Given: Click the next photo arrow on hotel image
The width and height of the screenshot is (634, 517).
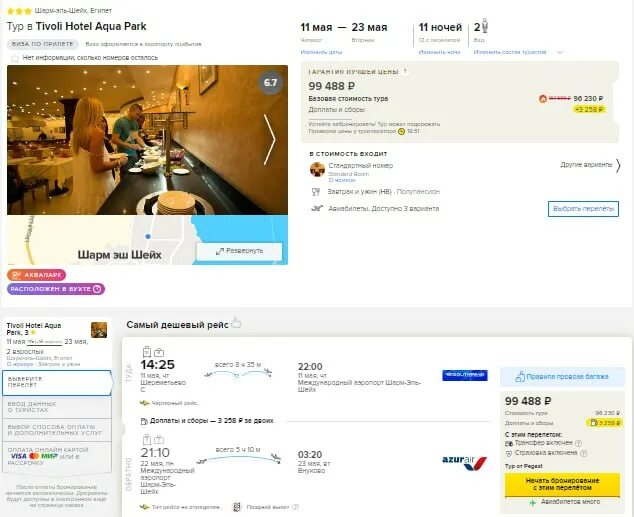Looking at the screenshot, I should (270, 139).
